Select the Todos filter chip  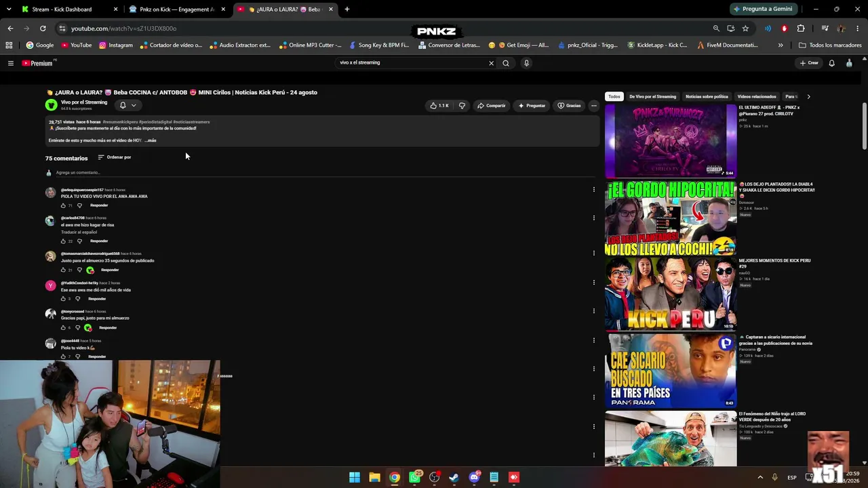click(614, 97)
